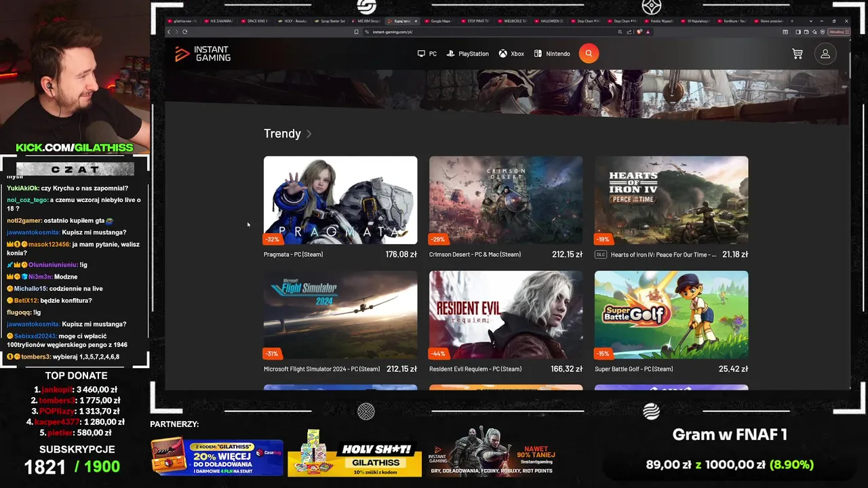Open the Pragmata game thumbnail
Image resolution: width=868 pixels, height=488 pixels.
340,200
